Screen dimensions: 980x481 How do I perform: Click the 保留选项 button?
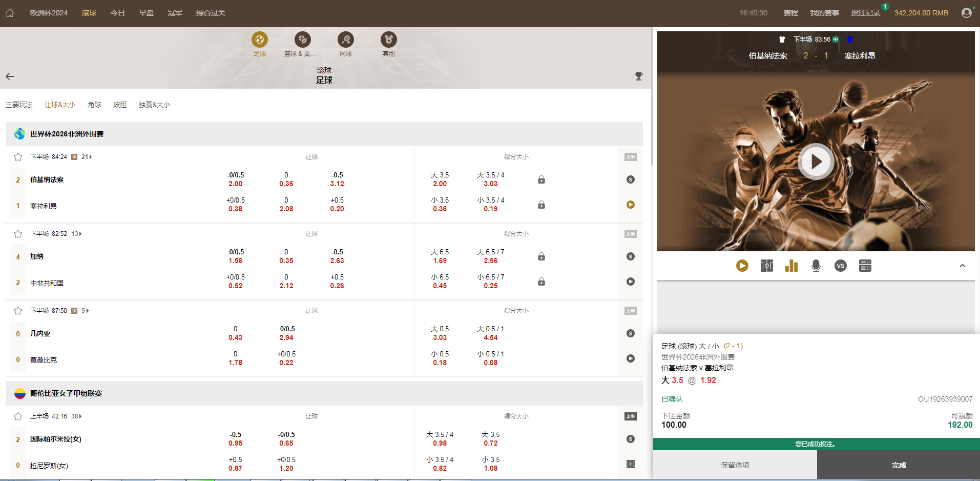click(x=735, y=465)
